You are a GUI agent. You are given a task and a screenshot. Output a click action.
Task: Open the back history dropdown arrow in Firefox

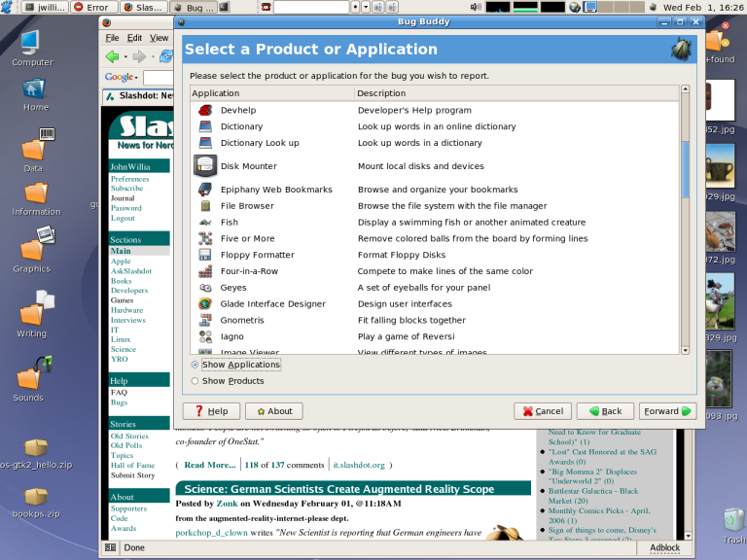tap(125, 57)
